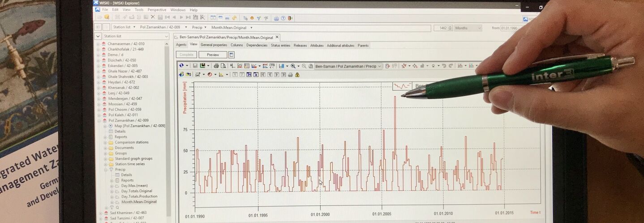
Task: Click the Preview button
Action: (213, 55)
